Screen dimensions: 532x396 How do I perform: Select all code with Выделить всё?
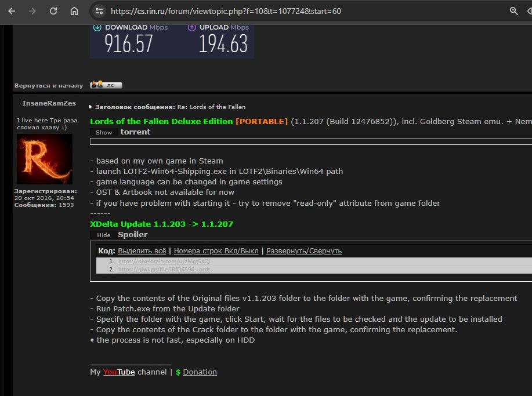point(143,251)
